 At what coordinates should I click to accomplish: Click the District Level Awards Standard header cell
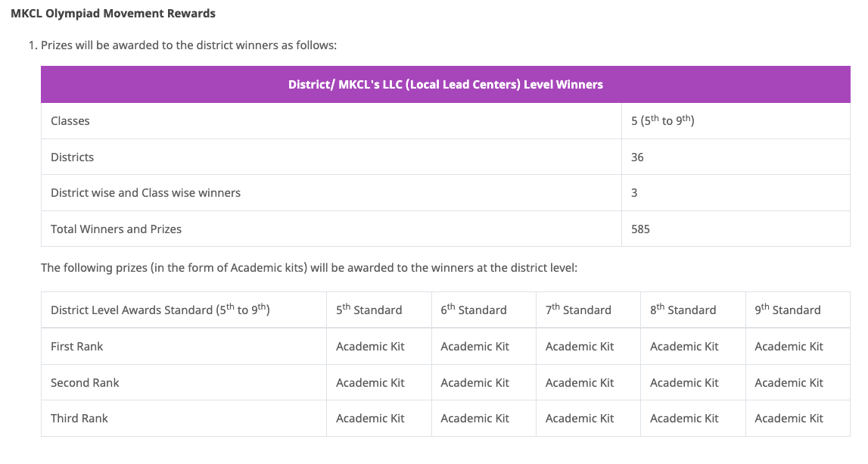160,310
